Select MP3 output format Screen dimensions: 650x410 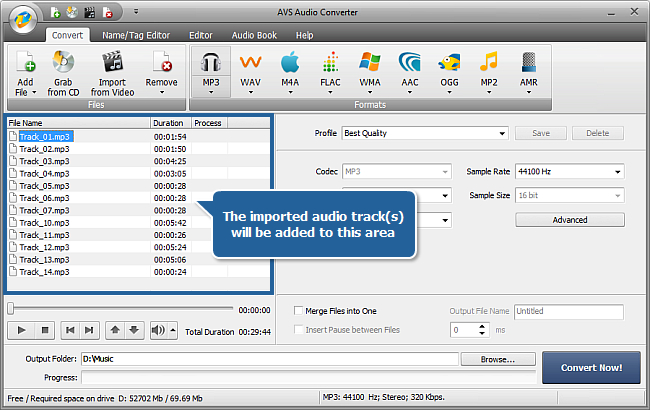pyautogui.click(x=211, y=71)
